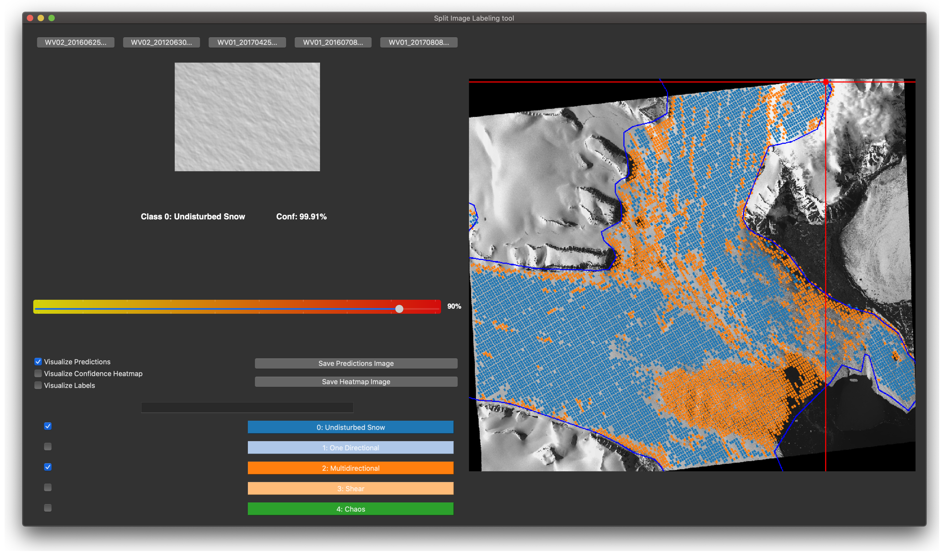Label tile as 2: Multidirectional
950x560 pixels.
[350, 468]
